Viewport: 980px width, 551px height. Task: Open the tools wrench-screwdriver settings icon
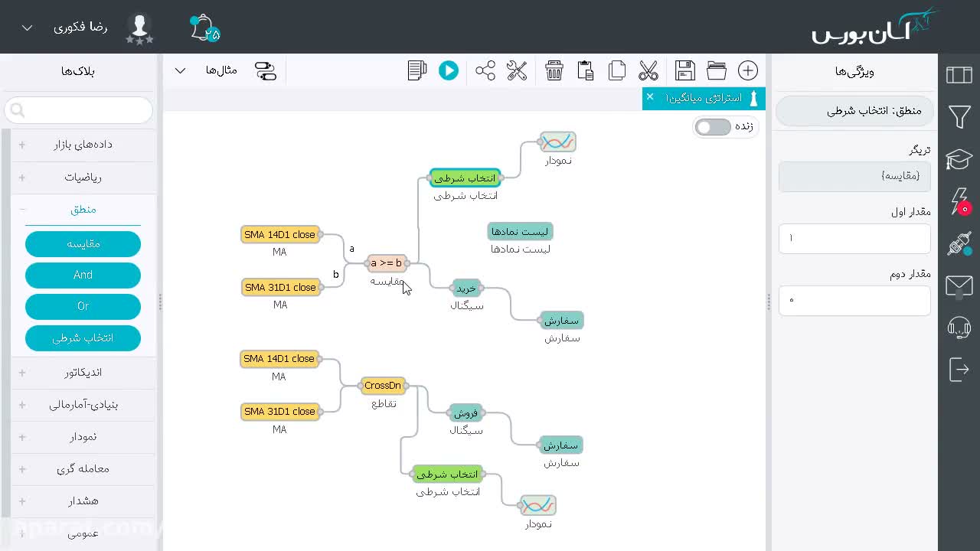point(517,70)
